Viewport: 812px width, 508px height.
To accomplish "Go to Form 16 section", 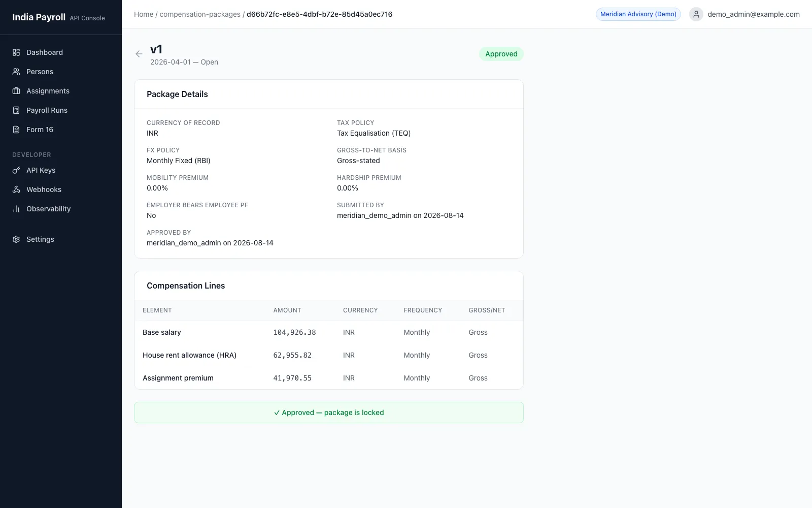I will click(61, 130).
